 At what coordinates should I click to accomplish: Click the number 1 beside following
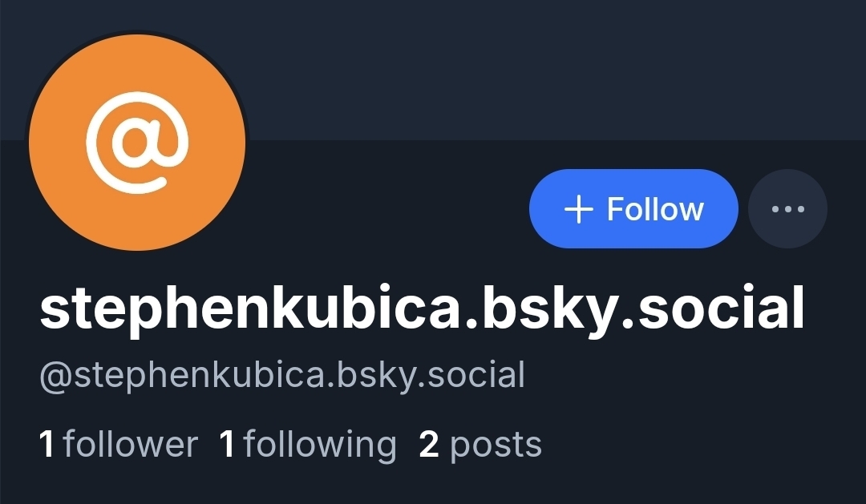click(227, 444)
